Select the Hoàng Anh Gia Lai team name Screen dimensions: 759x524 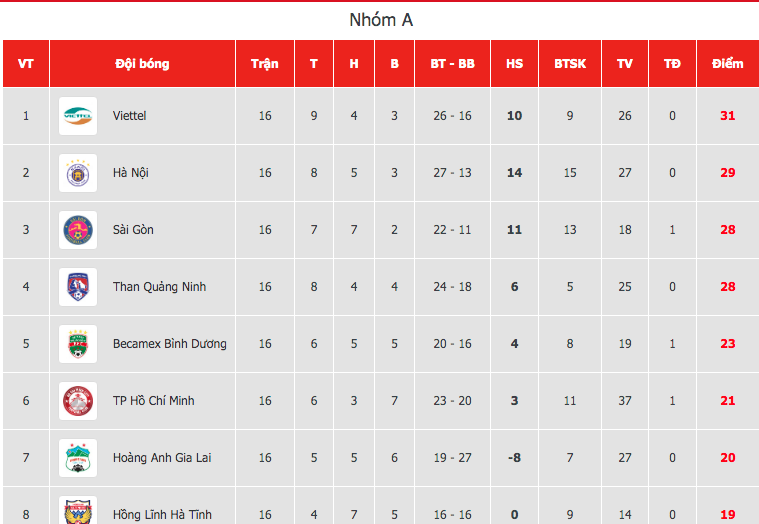(x=162, y=458)
